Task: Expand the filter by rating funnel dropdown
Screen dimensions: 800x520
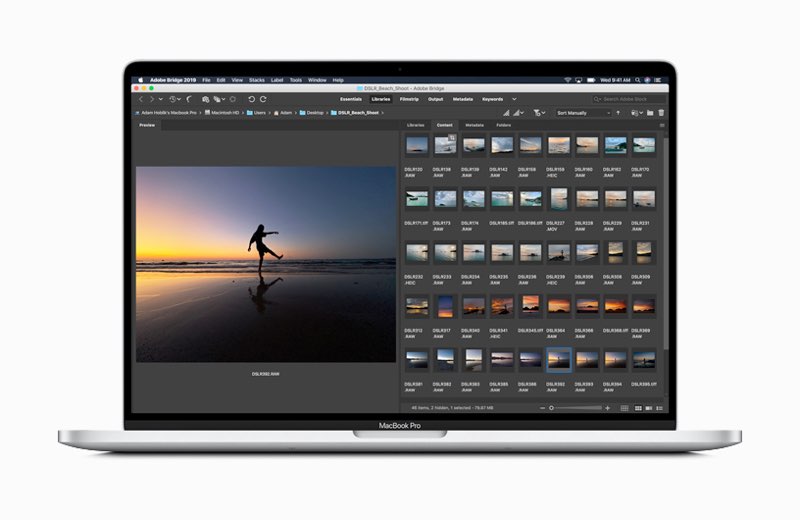Action: (539, 113)
